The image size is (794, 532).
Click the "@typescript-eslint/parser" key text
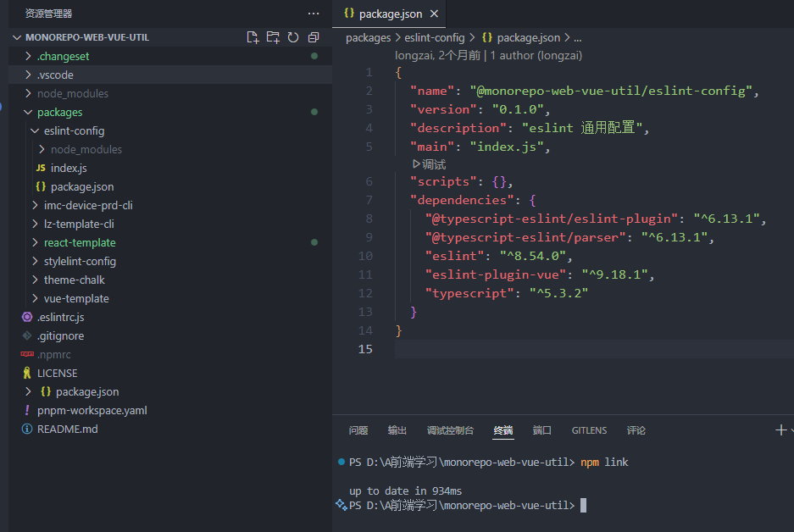click(x=525, y=237)
